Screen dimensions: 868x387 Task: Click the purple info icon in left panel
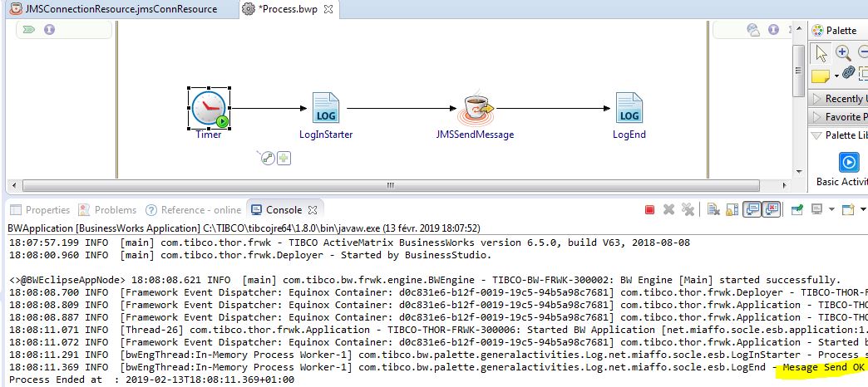click(x=49, y=29)
